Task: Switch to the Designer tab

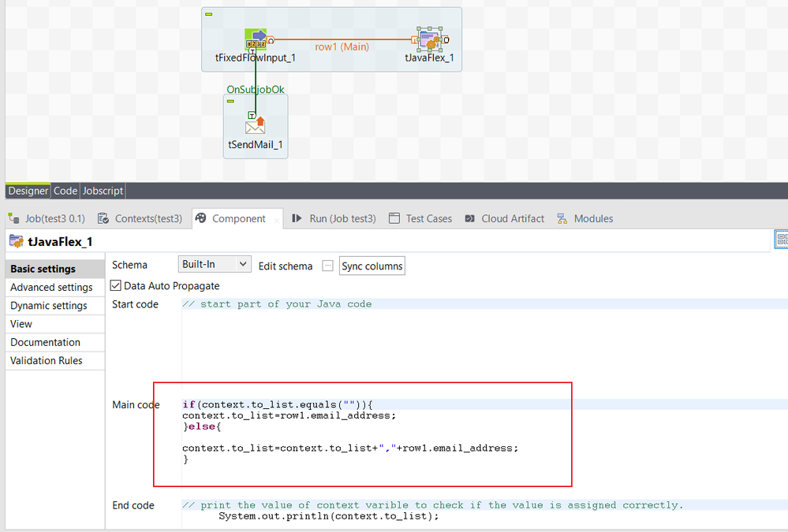Action: click(x=28, y=191)
